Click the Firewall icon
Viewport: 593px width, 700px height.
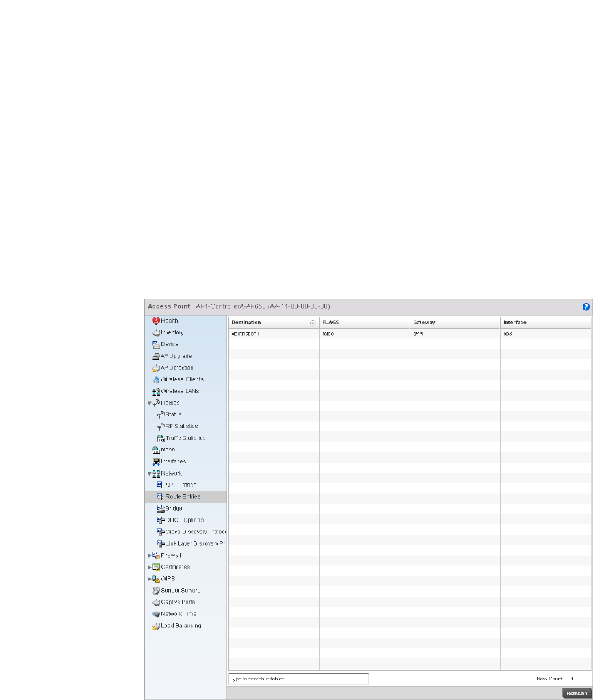155,556
